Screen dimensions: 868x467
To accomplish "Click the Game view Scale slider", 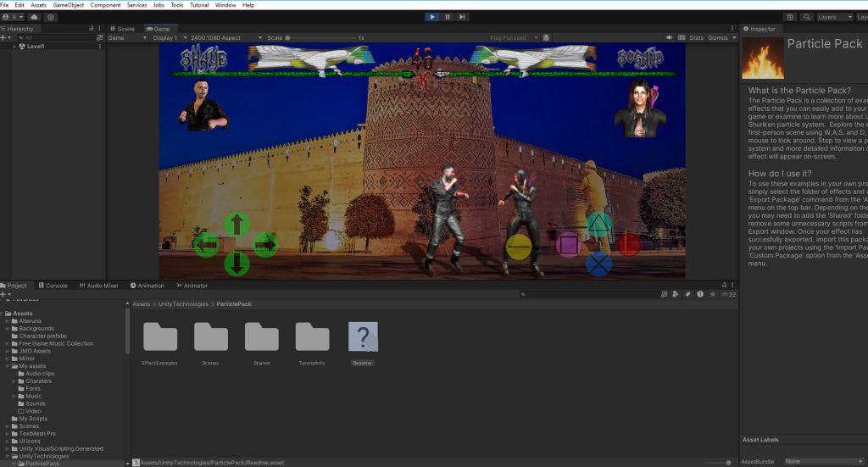I will pyautogui.click(x=321, y=38).
